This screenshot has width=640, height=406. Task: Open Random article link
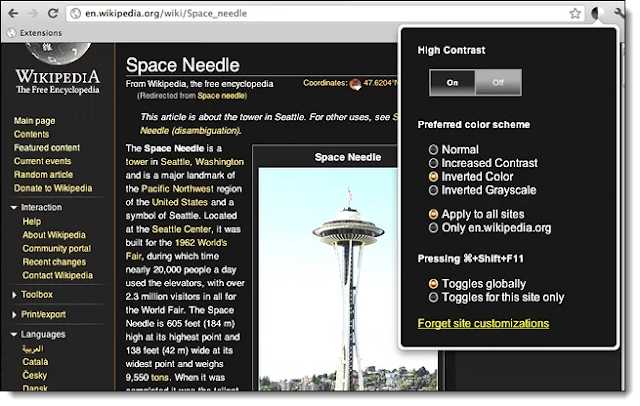click(x=43, y=175)
